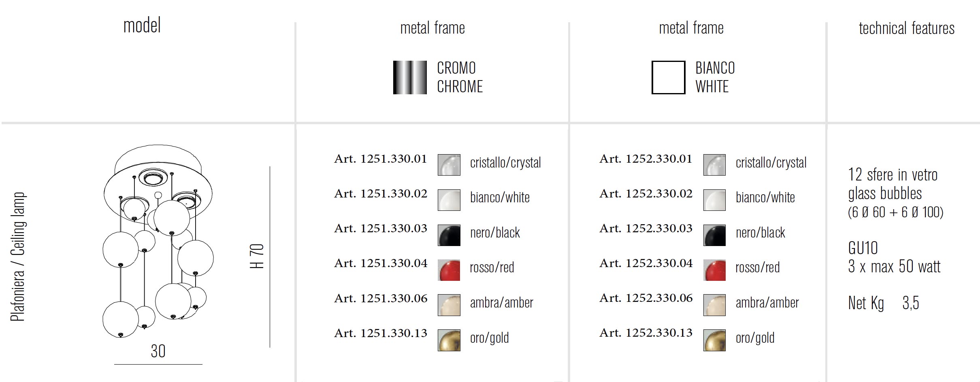Select red glass swatch under white frame

coord(714,270)
